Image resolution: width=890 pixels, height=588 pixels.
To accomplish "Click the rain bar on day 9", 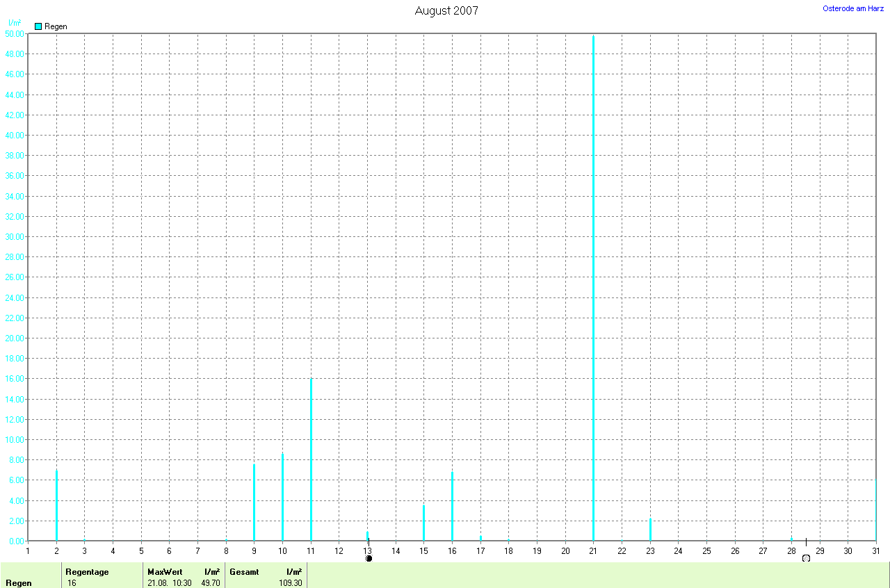I will [x=254, y=502].
